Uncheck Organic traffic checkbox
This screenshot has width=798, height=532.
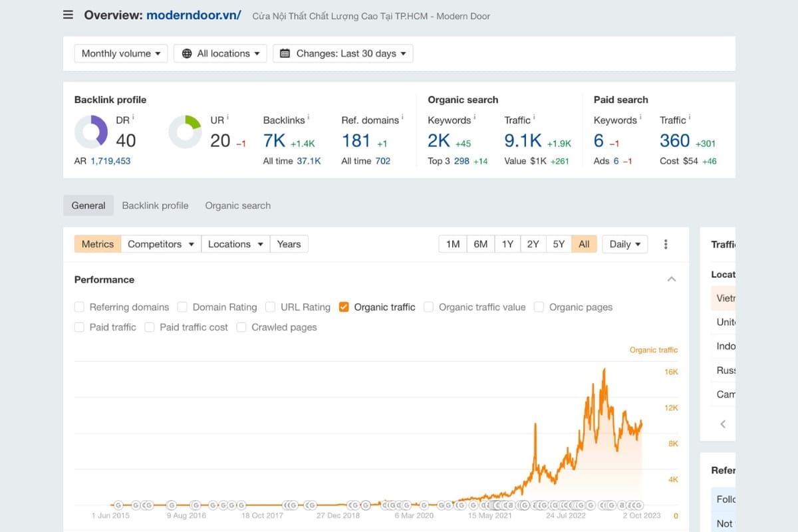(344, 307)
